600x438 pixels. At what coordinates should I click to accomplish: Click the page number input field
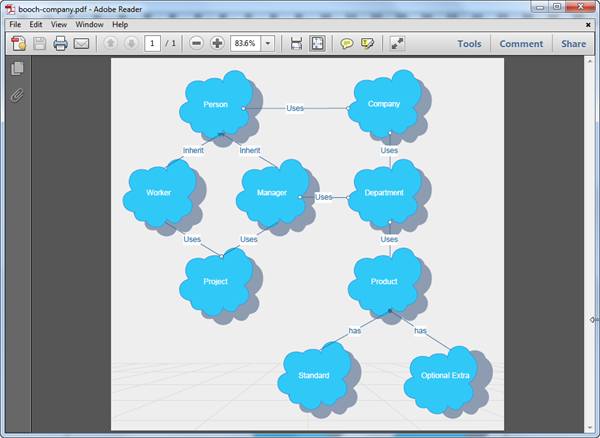tap(152, 44)
